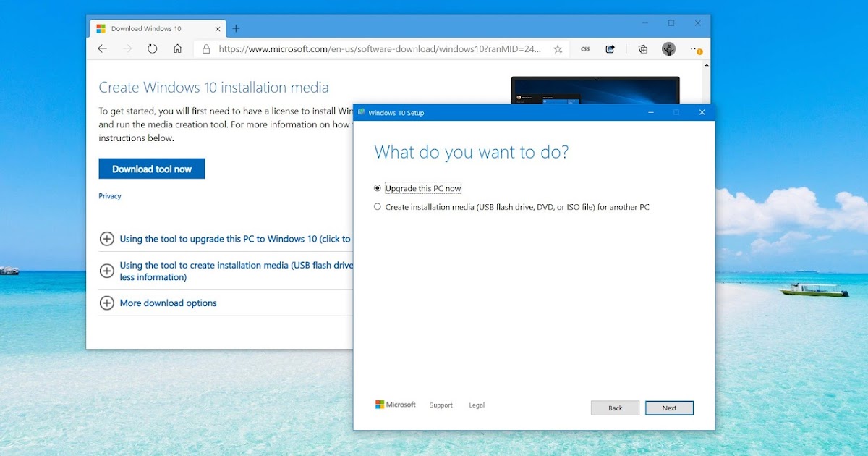This screenshot has width=868, height=456.
Task: Select Create installation media radio option
Action: pyautogui.click(x=511, y=207)
